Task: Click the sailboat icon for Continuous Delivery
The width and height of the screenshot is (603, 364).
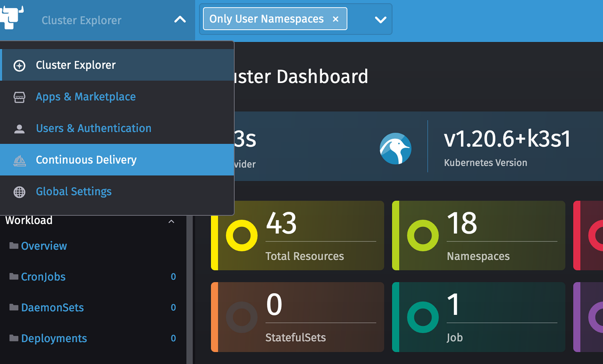Action: (19, 160)
